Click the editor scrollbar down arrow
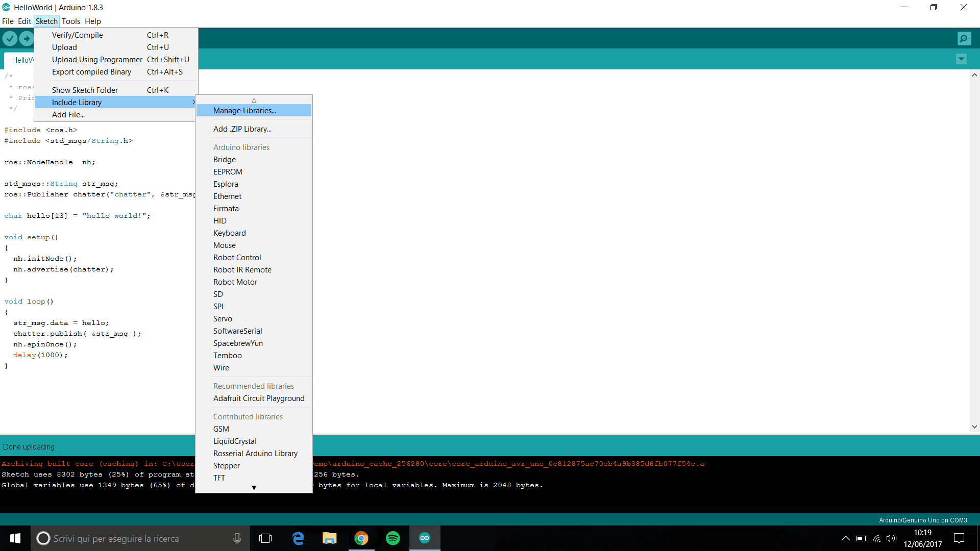This screenshot has width=980, height=551. click(x=974, y=427)
